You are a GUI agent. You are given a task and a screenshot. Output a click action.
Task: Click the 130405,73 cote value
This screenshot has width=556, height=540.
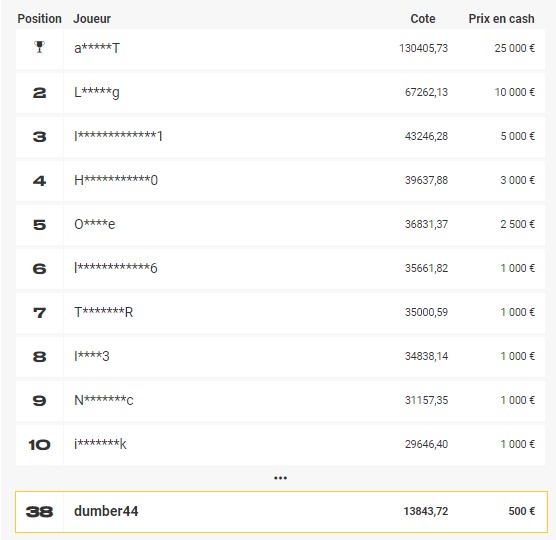pos(423,48)
